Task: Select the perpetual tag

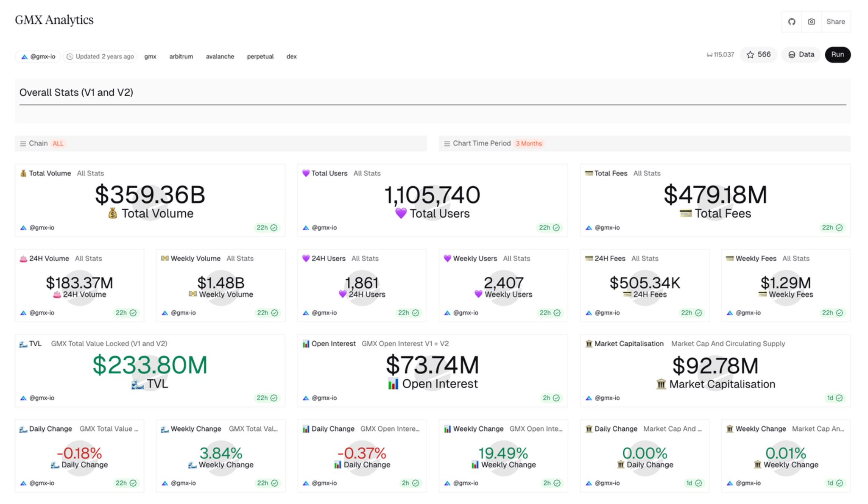Action: 260,56
